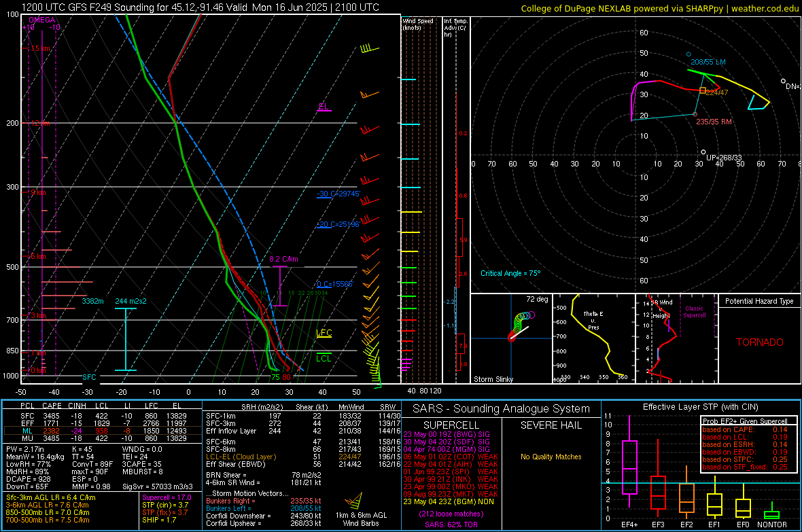Click the green LCL level marker
This screenshot has width=802, height=532.
(x=324, y=358)
